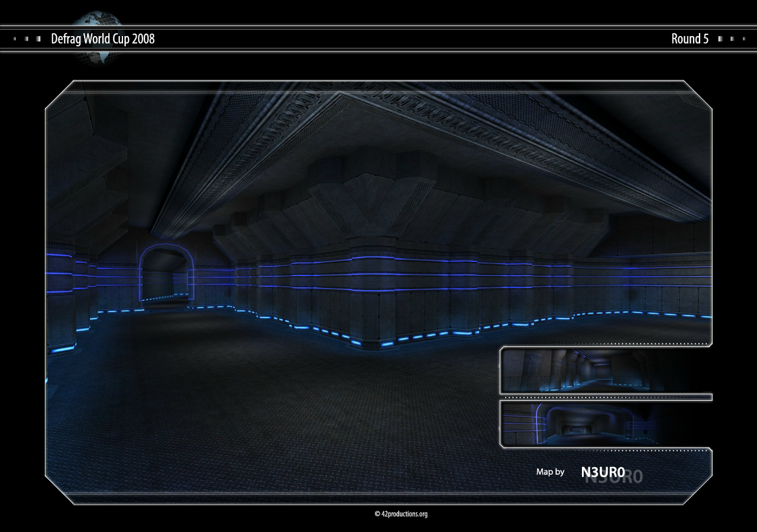Click the N3UR0 map author name
Screen dimensions: 757x532
[x=603, y=472]
